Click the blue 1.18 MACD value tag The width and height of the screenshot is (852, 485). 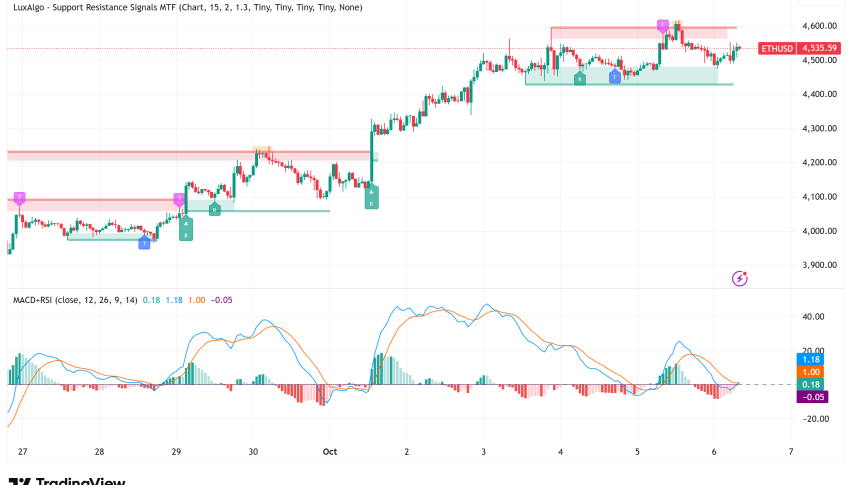(x=811, y=358)
